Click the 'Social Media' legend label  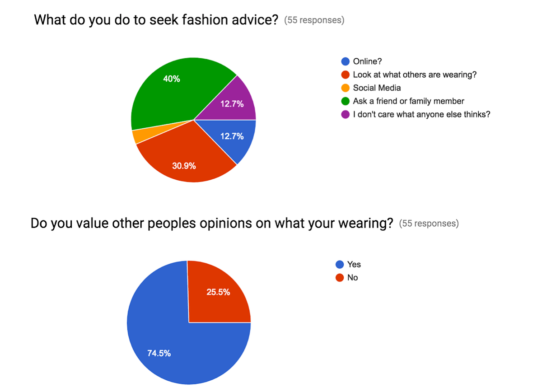[x=377, y=88]
